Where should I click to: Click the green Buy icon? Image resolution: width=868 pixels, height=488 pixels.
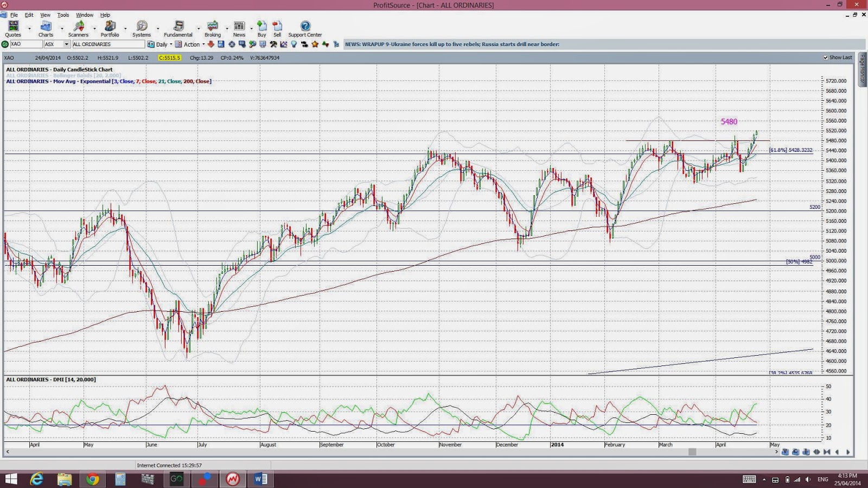261,29
